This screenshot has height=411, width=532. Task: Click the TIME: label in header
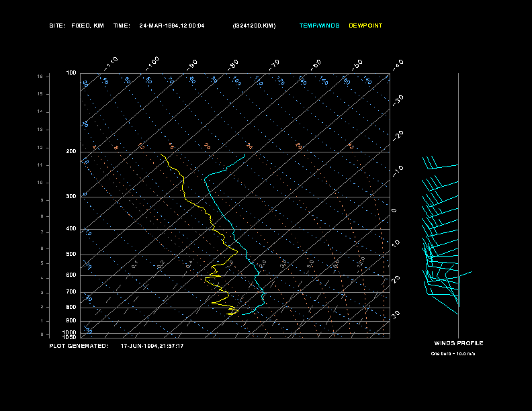coord(122,26)
